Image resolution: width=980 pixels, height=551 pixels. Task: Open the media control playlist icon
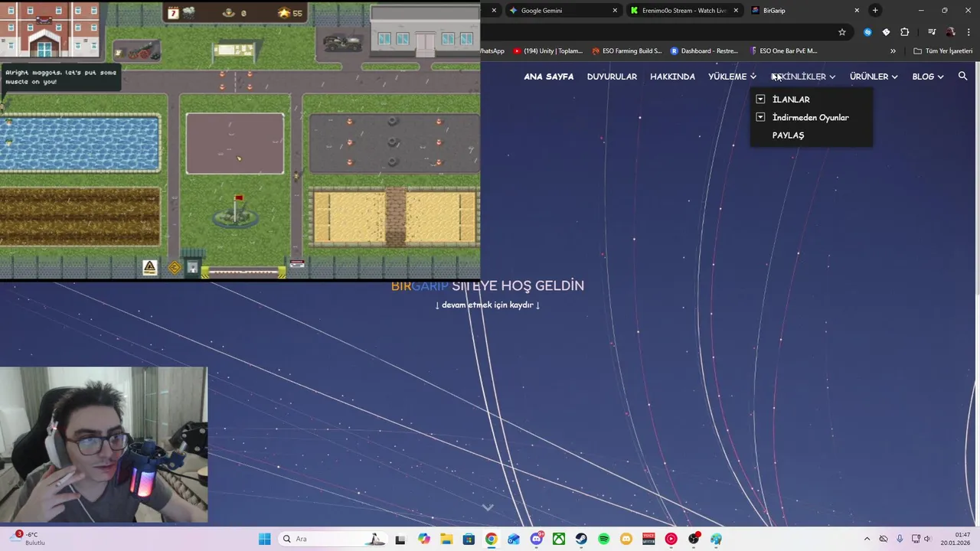click(932, 32)
